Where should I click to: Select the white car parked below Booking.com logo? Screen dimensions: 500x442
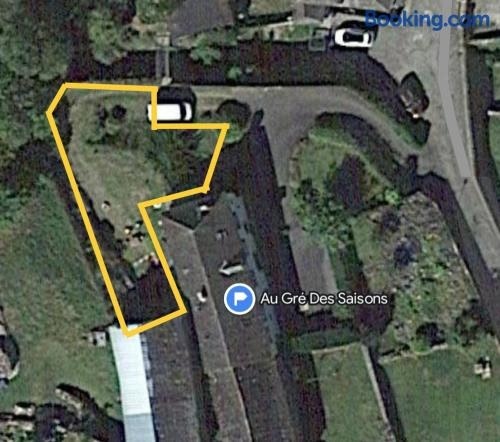click(353, 37)
